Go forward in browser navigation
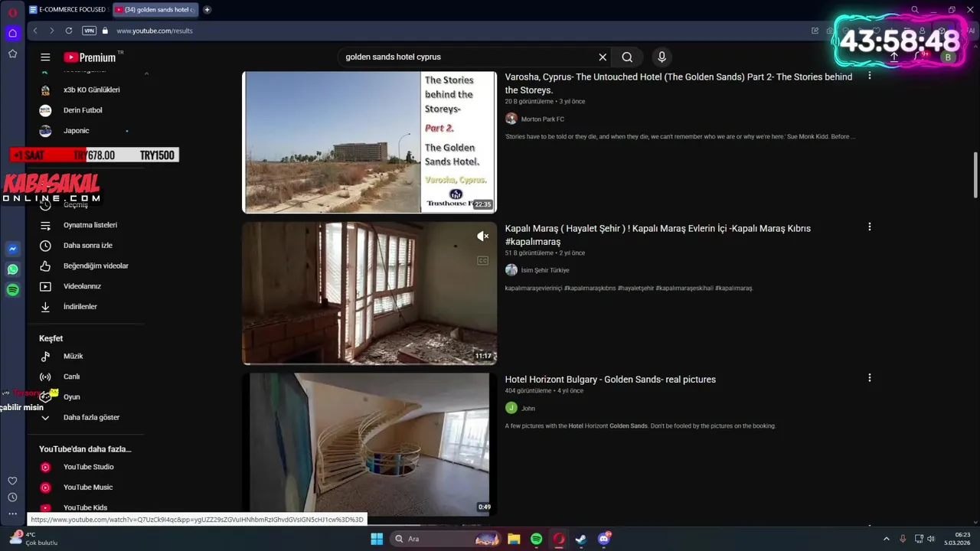Screen dimensions: 980x551 click(51, 31)
